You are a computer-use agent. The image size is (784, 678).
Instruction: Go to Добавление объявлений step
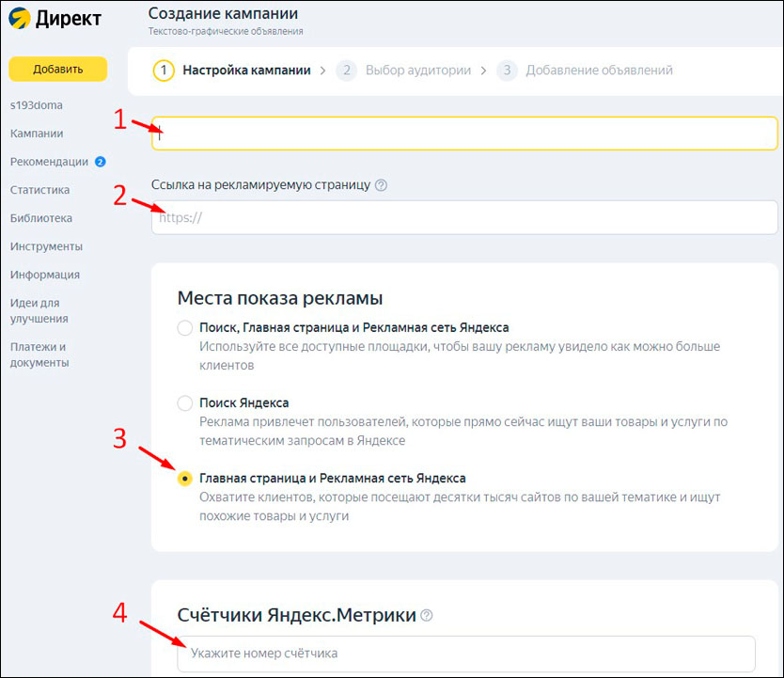tap(599, 71)
